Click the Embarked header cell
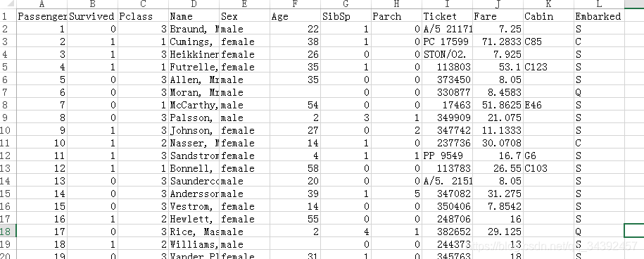The image size is (644, 259). (599, 16)
